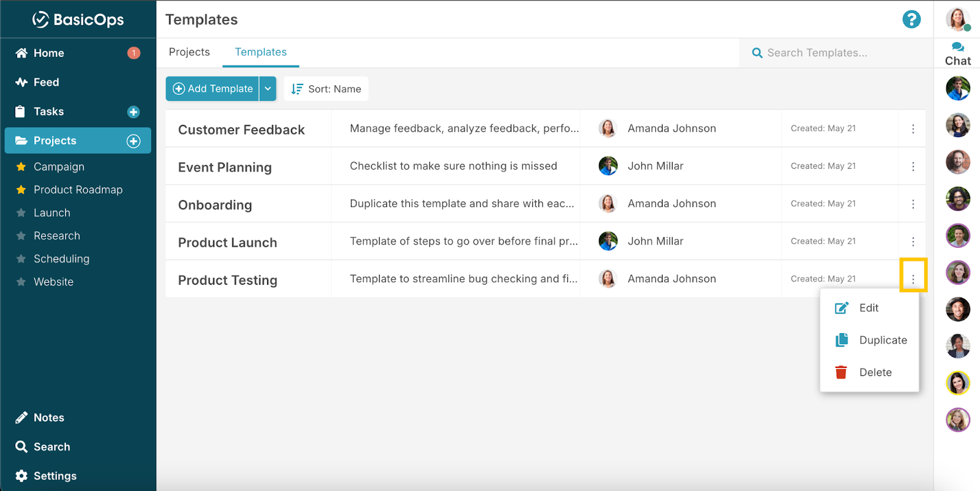The image size is (980, 491).
Task: Click the Home house icon
Action: [21, 53]
